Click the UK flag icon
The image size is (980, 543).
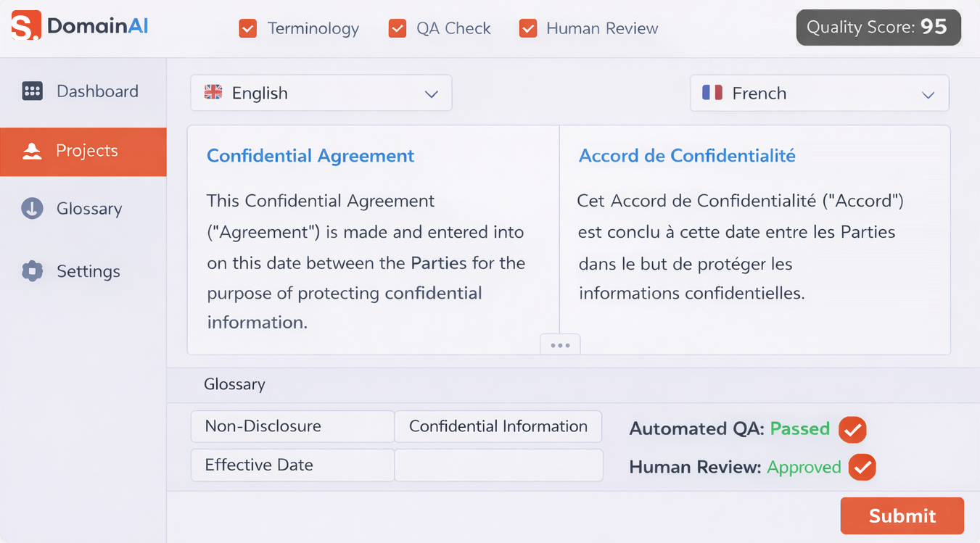(213, 93)
